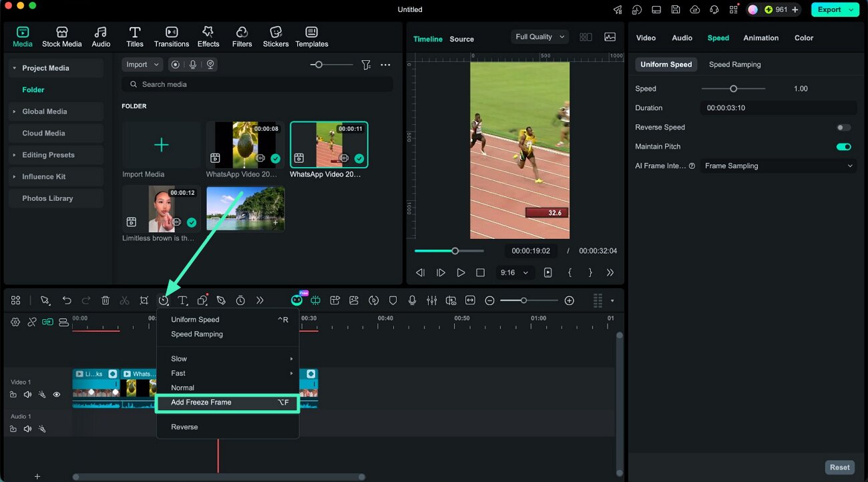The height and width of the screenshot is (482, 868).
Task: Click the save icon in title bar
Action: pyautogui.click(x=676, y=9)
